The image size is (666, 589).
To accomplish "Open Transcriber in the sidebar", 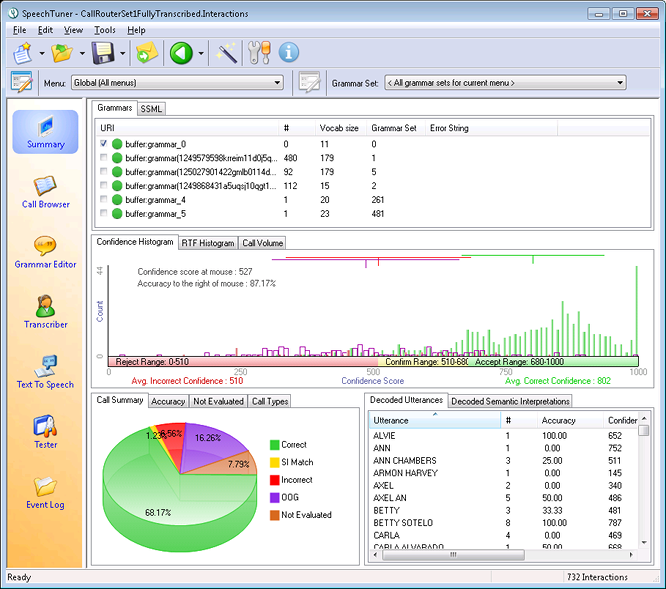I will pyautogui.click(x=45, y=312).
